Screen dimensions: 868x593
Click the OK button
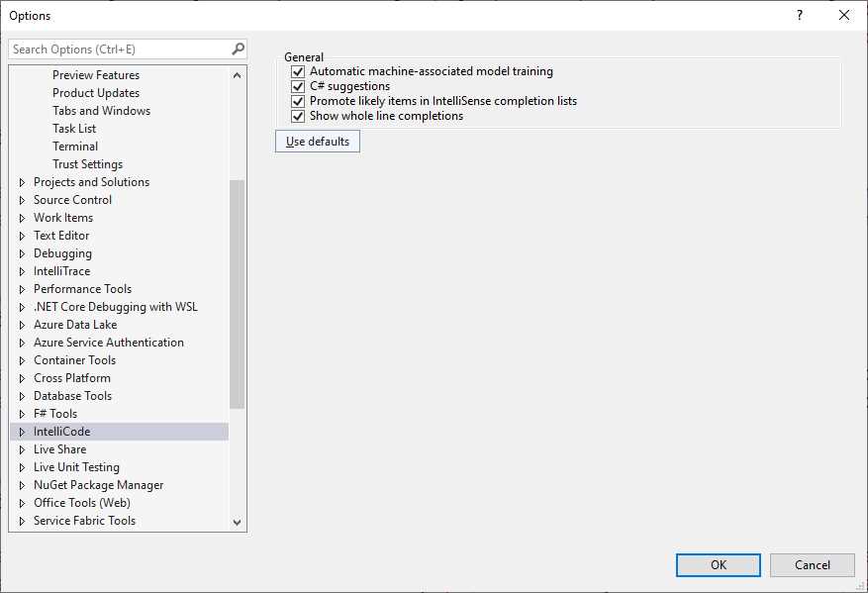718,564
